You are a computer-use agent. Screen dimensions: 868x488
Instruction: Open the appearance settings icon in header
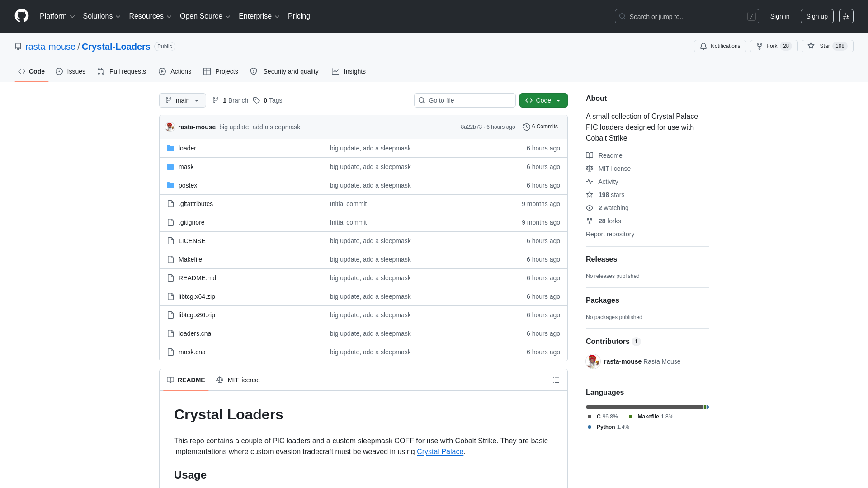click(846, 16)
